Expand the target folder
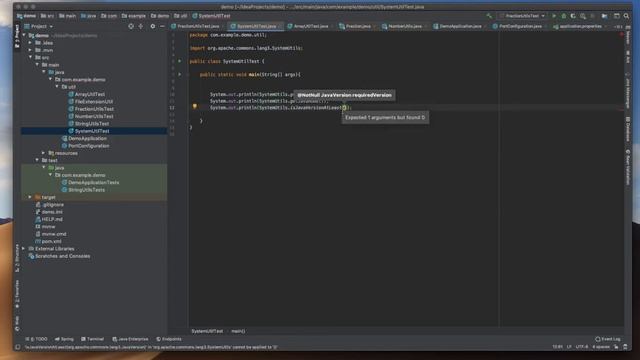The width and height of the screenshot is (640, 360). (x=30, y=197)
